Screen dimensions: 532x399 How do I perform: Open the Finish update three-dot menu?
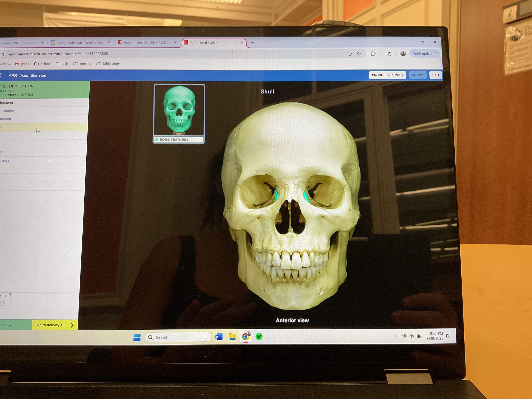coord(436,54)
